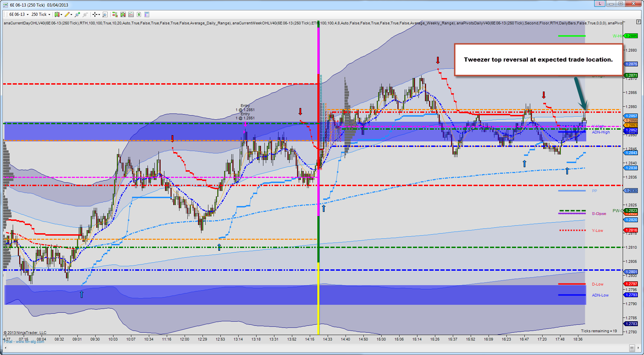Screen dimensions: 644x355
Task: Open the Data Series candlestick icon
Action: pos(123,14)
